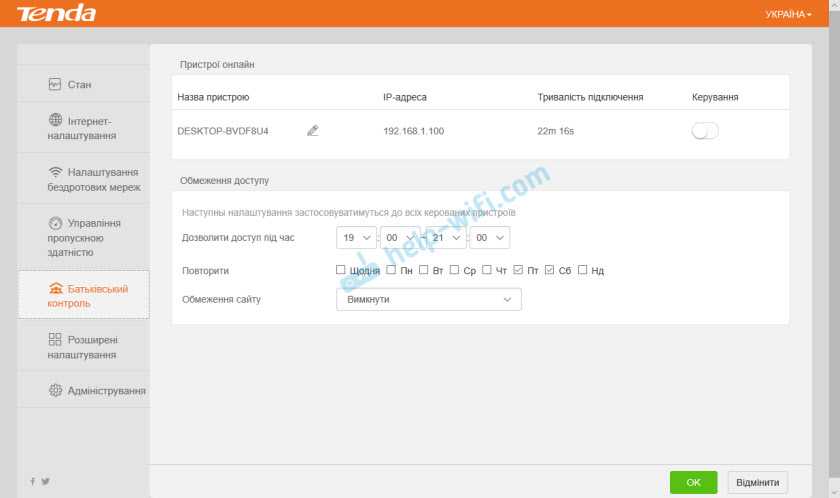The width and height of the screenshot is (840, 498).
Task: Click the globe icon for Інтернет-налаштування
Action: click(55, 120)
